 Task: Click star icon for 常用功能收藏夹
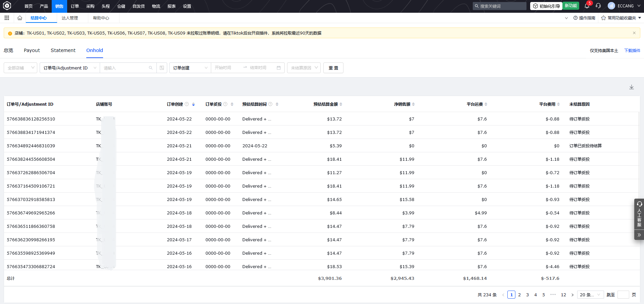[x=603, y=18]
